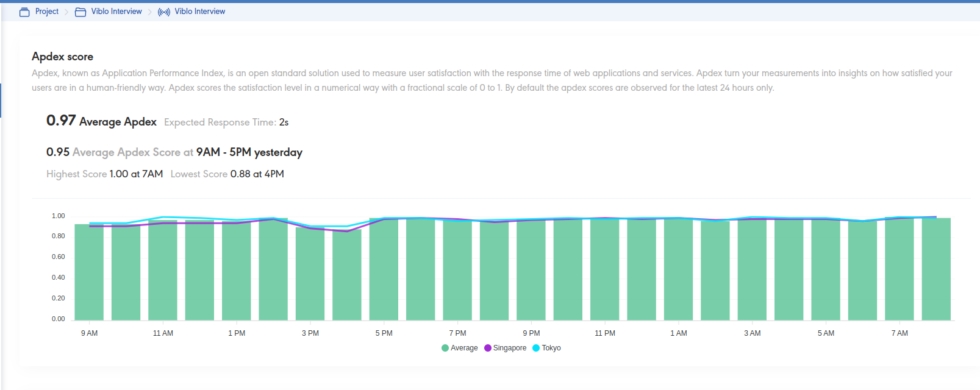Viewport: 980px width, 390px height.
Task: Open the Project breadcrumb link
Action: tap(47, 12)
